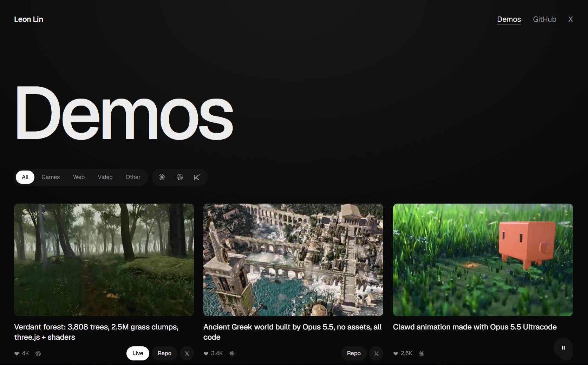588x365 pixels.
Task: Open the Clawd animation thumbnail
Action: [x=483, y=260]
